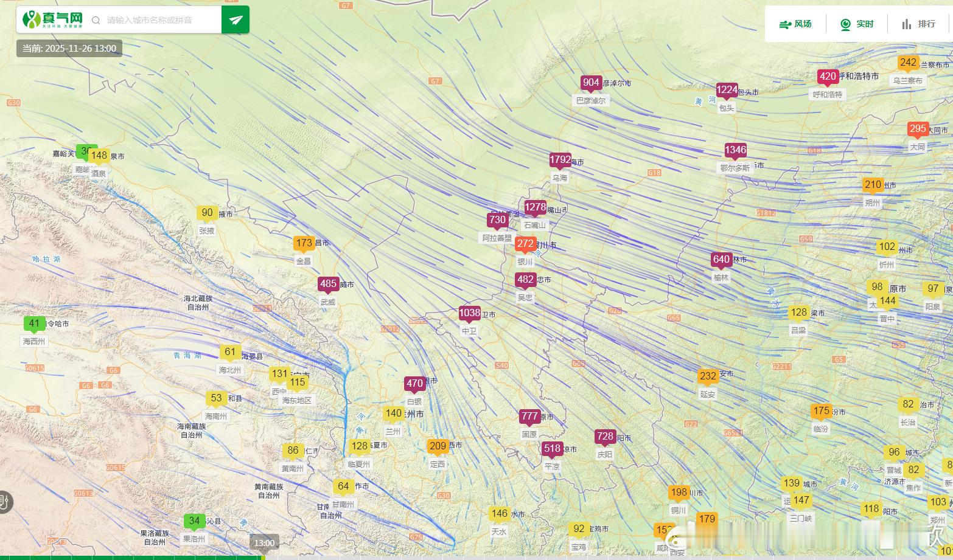Select the 临汾 marker showing 175
Image resolution: width=953 pixels, height=560 pixels.
[x=822, y=411]
